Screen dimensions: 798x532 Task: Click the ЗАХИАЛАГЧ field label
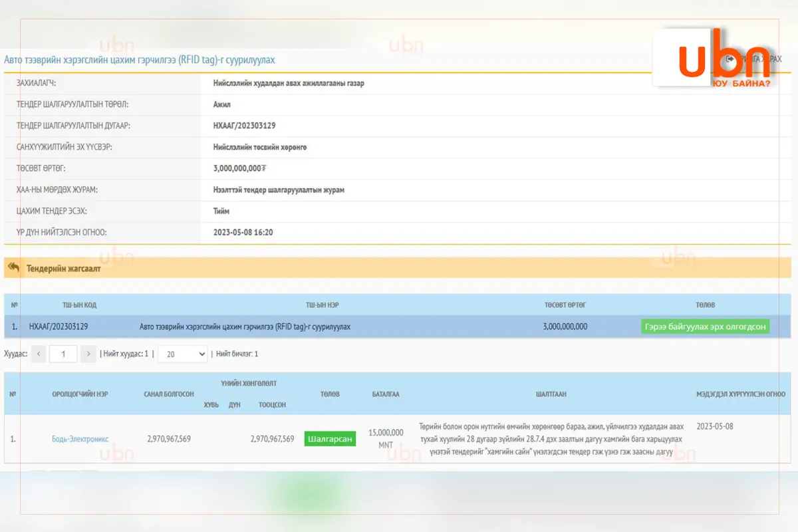tap(36, 84)
